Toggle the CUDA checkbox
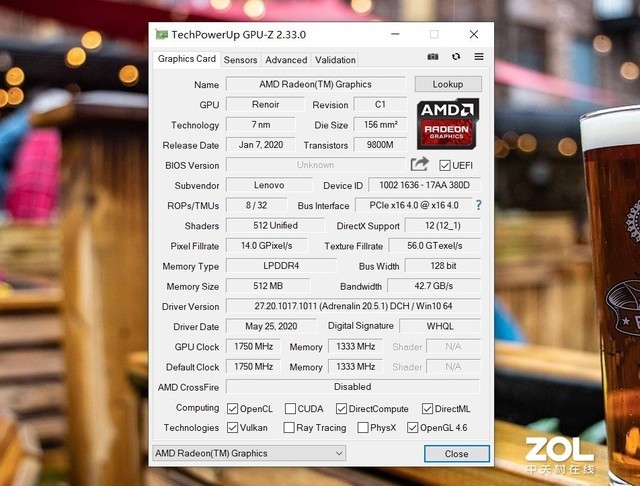 pos(290,408)
